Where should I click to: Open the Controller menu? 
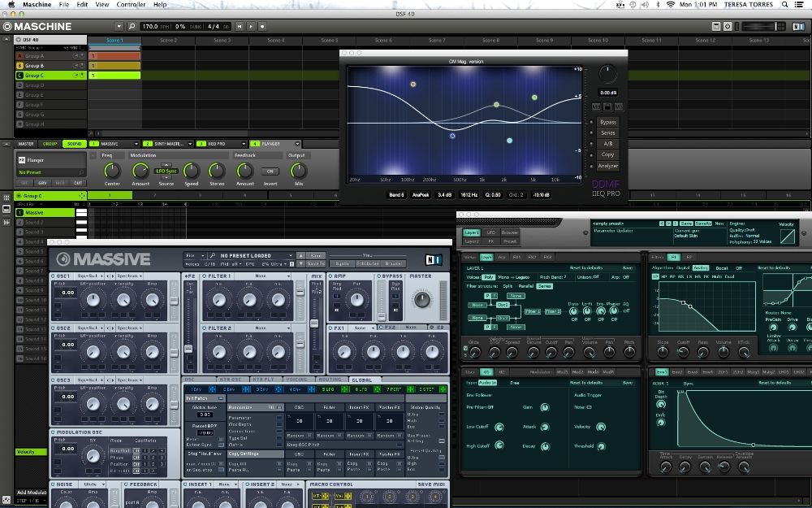pyautogui.click(x=131, y=5)
